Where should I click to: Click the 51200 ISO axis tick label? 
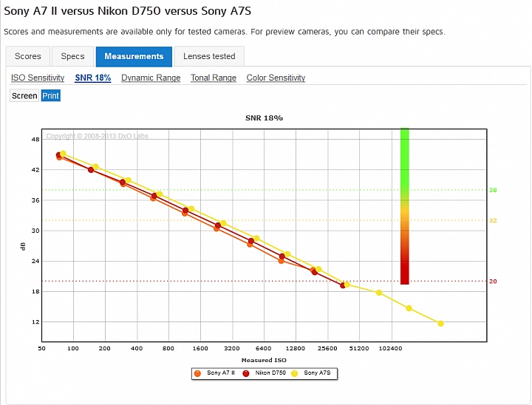pos(359,348)
